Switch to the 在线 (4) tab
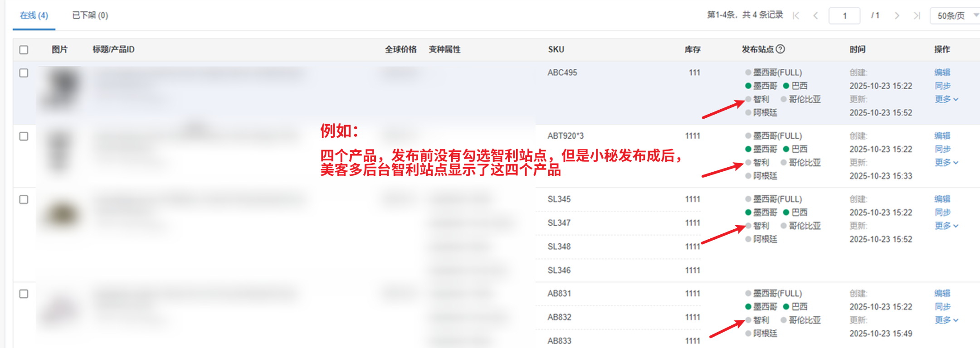Viewport: 980px width, 348px height. (x=34, y=16)
